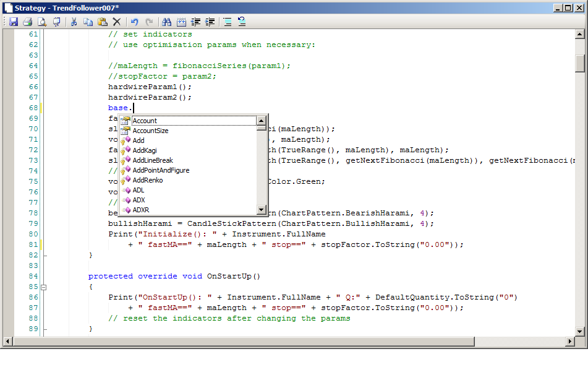Image resolution: width=588 pixels, height=380 pixels.
Task: Click the horizontal scrollbar right arrow
Action: 570,342
